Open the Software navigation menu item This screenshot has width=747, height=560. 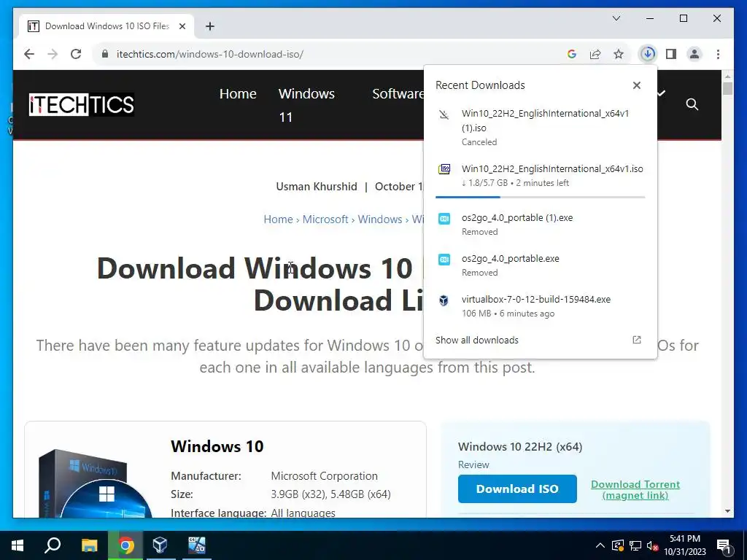[x=398, y=93]
